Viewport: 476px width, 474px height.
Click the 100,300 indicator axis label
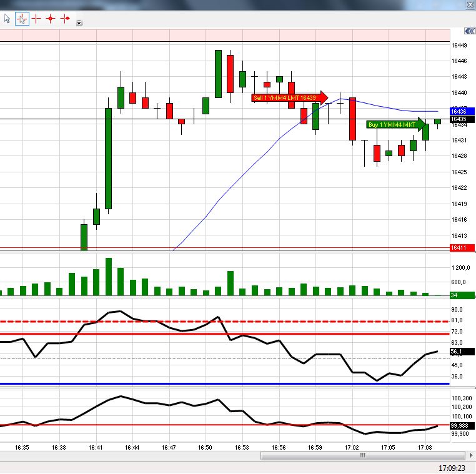pyautogui.click(x=462, y=398)
